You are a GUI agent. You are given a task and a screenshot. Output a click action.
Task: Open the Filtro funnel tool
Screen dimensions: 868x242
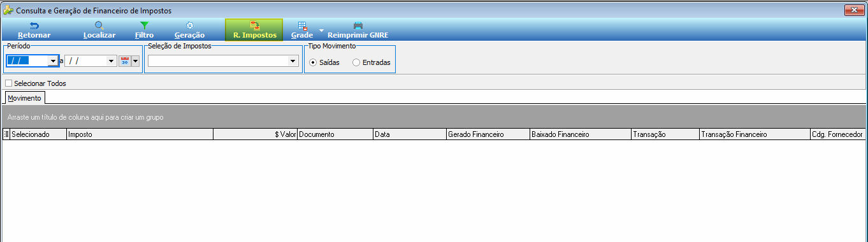click(144, 30)
